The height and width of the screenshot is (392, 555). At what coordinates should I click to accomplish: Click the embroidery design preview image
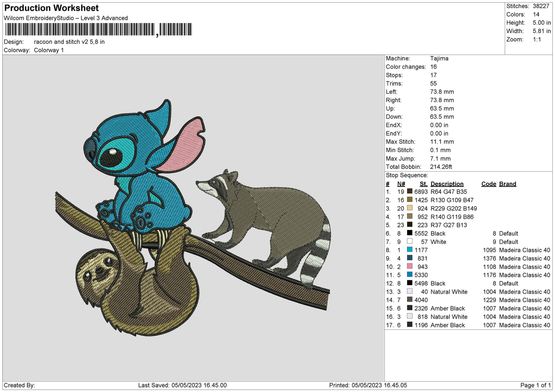[x=193, y=218]
